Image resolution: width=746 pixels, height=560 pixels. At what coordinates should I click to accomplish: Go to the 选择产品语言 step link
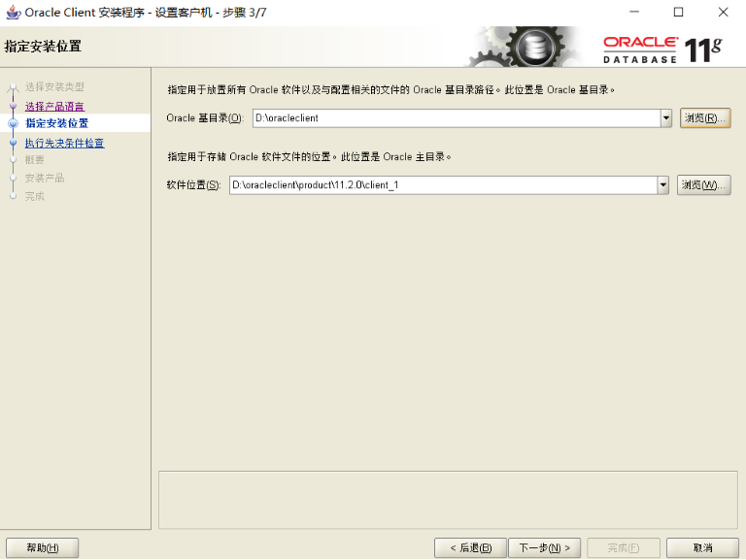tap(54, 107)
